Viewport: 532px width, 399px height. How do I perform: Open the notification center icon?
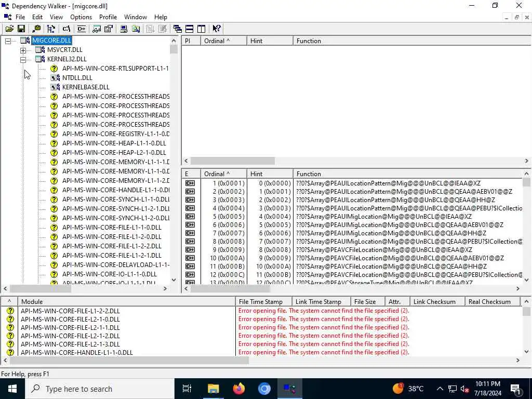(515, 389)
